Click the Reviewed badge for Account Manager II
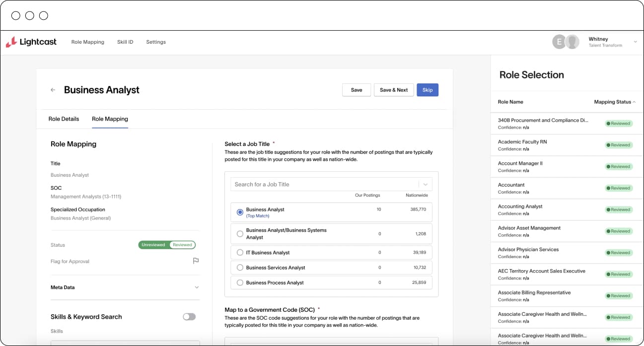This screenshot has width=644, height=346. pos(618,167)
